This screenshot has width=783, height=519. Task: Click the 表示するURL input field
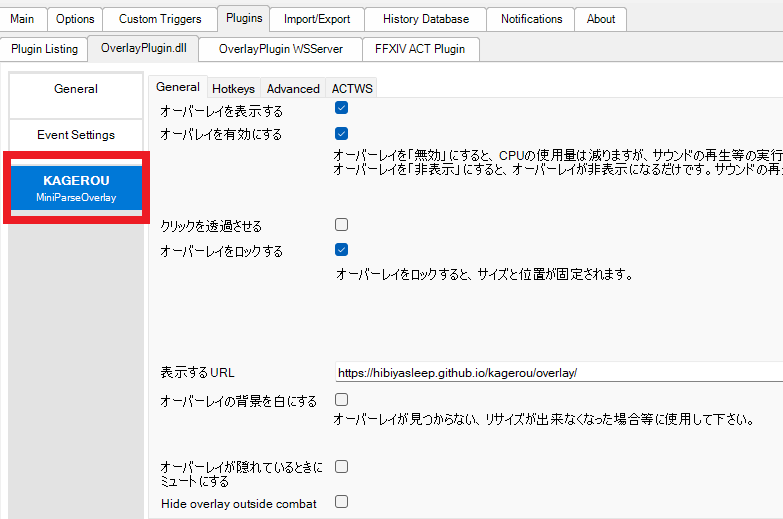tap(556, 373)
